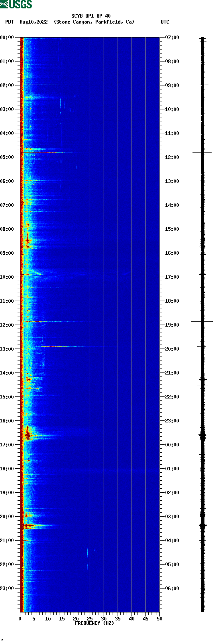
Task: Click the 10:00 PDT time label
Action: tap(7, 277)
